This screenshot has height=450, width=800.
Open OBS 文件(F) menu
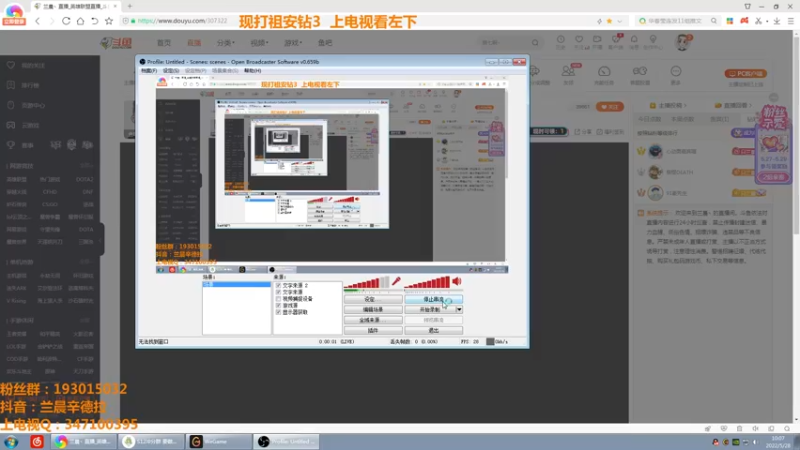point(149,70)
